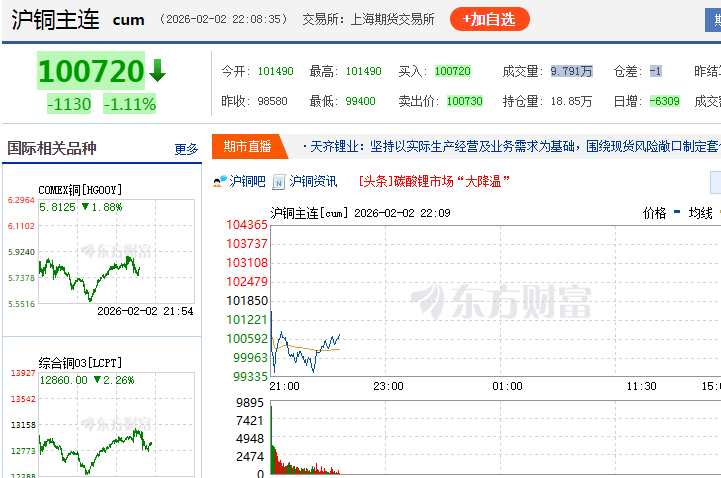The width and height of the screenshot is (721, 478).
Task: Click the 23:00 time axis label
Action: (389, 386)
